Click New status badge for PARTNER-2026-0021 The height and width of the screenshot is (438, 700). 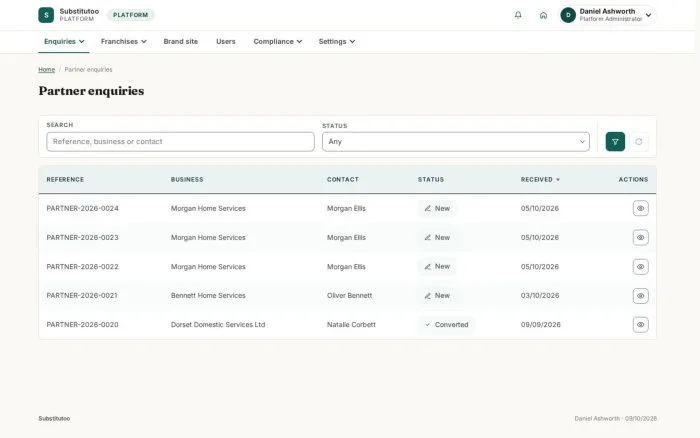[x=437, y=296]
